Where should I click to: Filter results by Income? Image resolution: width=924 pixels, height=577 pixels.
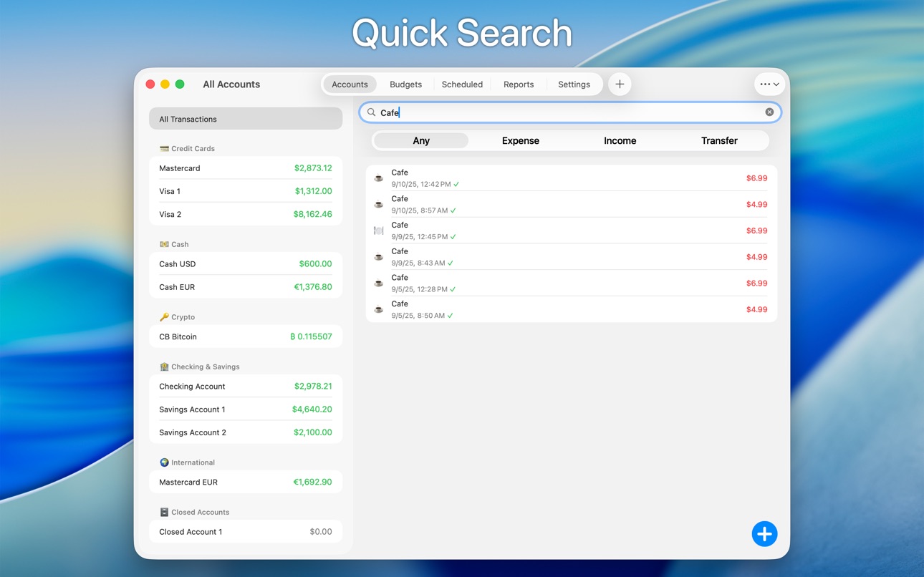(x=620, y=141)
